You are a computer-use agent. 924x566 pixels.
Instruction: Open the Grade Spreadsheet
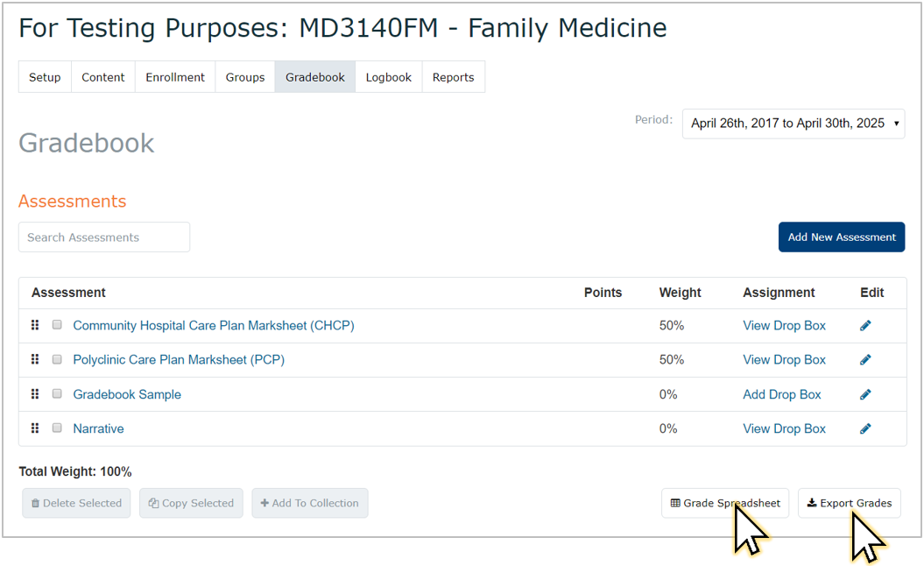(x=724, y=503)
